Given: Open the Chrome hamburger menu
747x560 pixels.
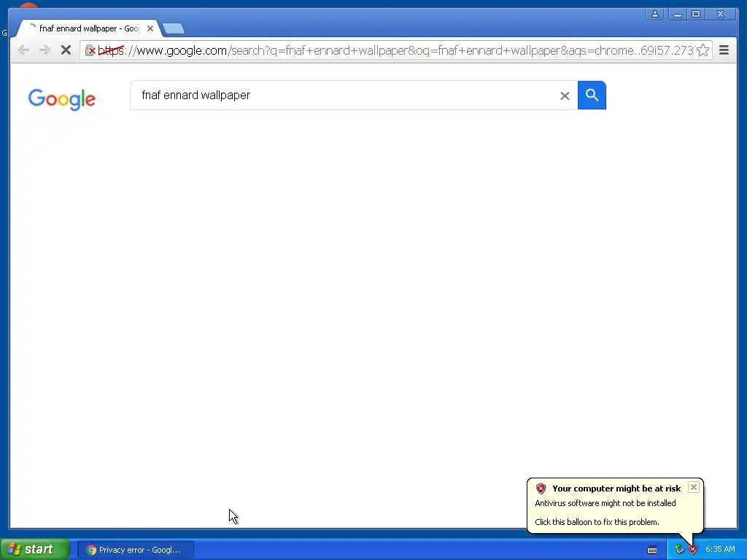Looking at the screenshot, I should 724,50.
